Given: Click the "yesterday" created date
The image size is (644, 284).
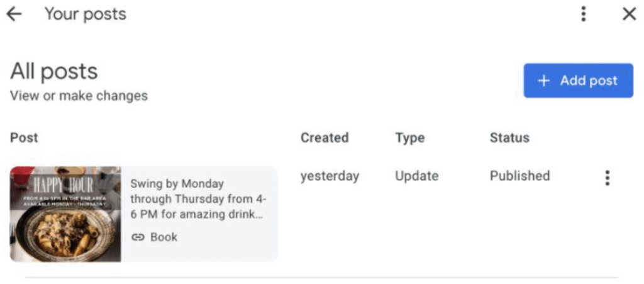Looking at the screenshot, I should click(x=330, y=176).
